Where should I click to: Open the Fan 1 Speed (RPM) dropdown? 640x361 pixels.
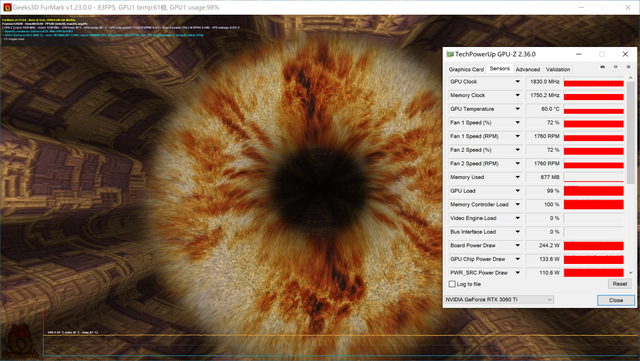[x=518, y=136]
